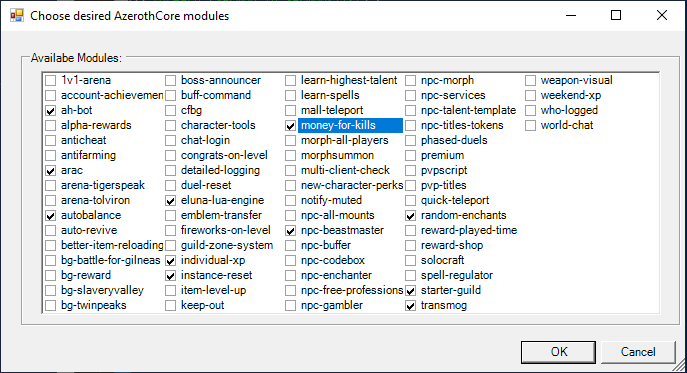Enable the world-chat module
The width and height of the screenshot is (687, 373).
click(530, 126)
